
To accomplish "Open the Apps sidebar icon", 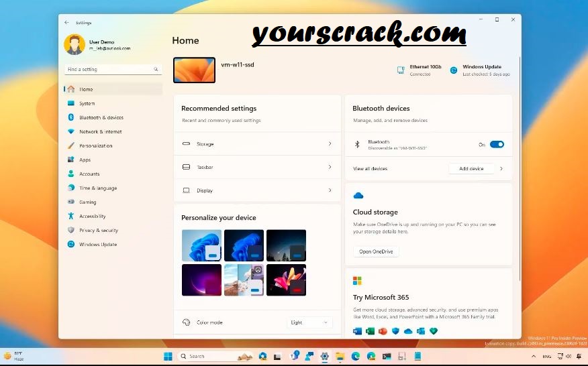I will [71, 160].
